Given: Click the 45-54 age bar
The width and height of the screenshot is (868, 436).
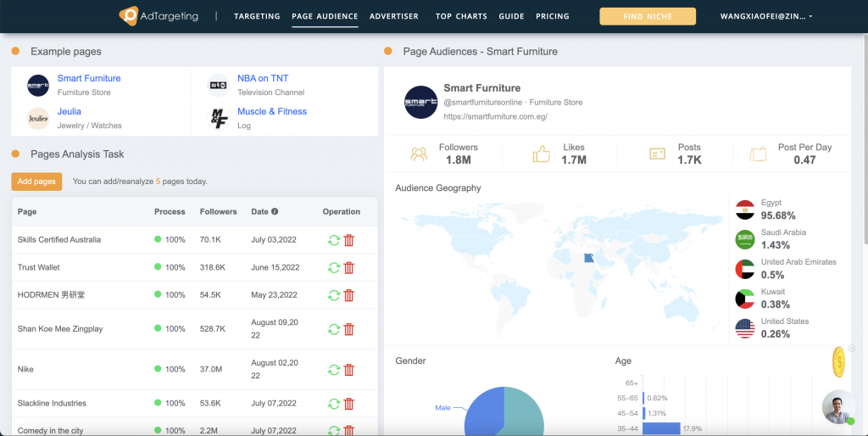Looking at the screenshot, I should pos(644,413).
